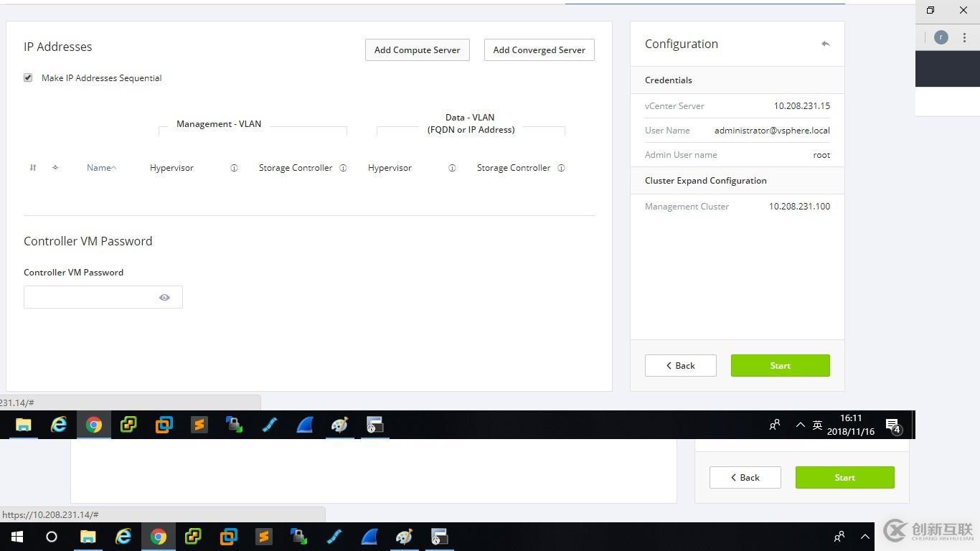This screenshot has height=551, width=980.
Task: Open the shark fin app on bottom taskbar
Action: click(x=369, y=537)
